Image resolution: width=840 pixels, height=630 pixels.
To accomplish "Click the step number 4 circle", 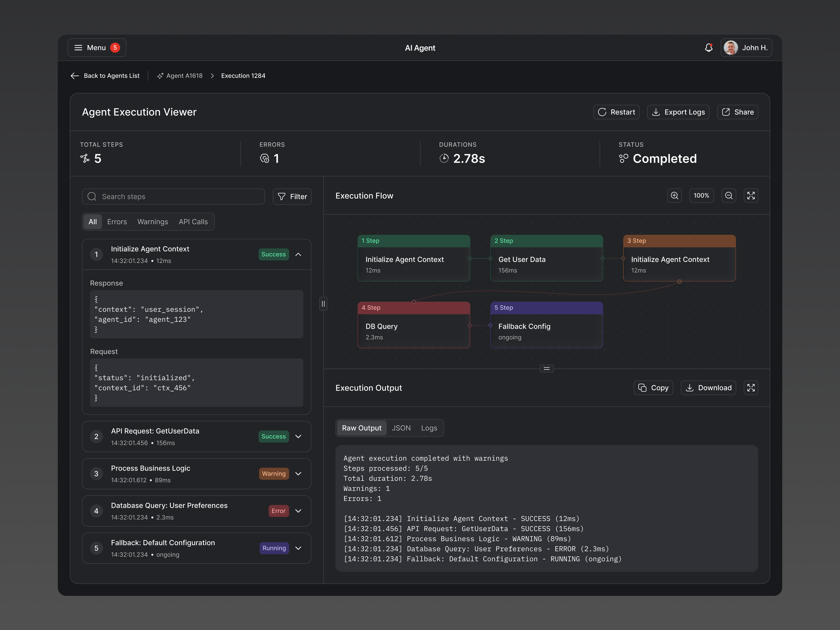I will [x=96, y=511].
